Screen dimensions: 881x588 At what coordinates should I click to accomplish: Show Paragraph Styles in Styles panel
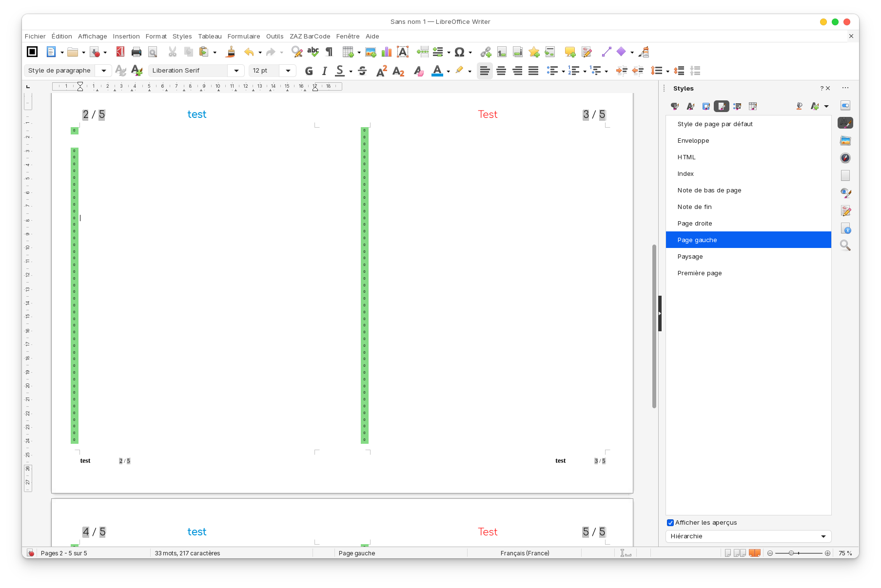coord(675,106)
